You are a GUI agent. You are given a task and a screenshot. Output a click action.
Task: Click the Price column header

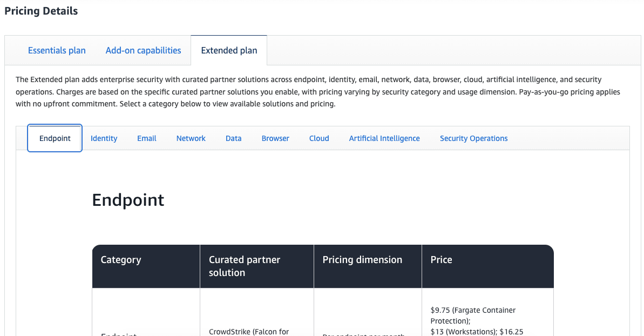pos(441,260)
